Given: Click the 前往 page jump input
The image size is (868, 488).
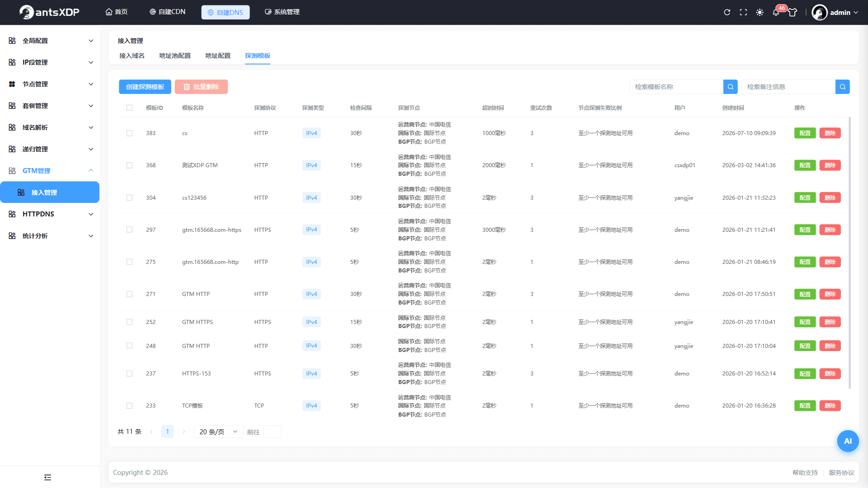Looking at the screenshot, I should (x=272, y=432).
